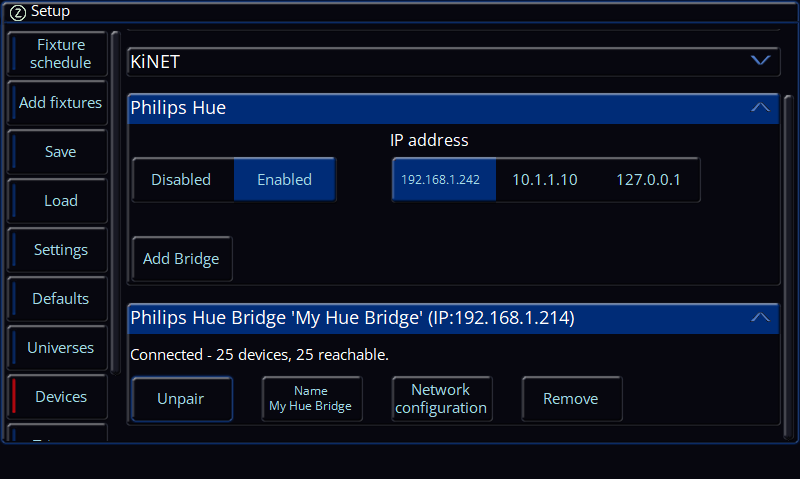Collapse the My Hue Bridge section chevron
The image size is (800, 479).
pyautogui.click(x=760, y=317)
